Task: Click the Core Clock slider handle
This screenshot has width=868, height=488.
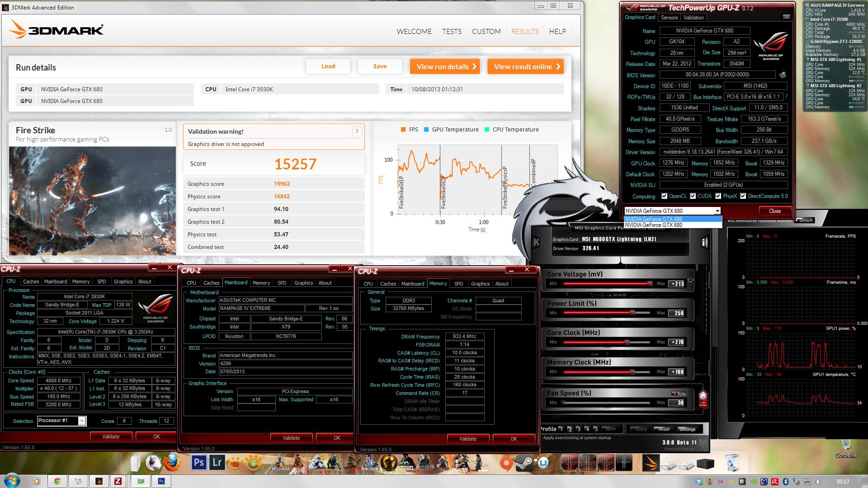Action: click(627, 343)
